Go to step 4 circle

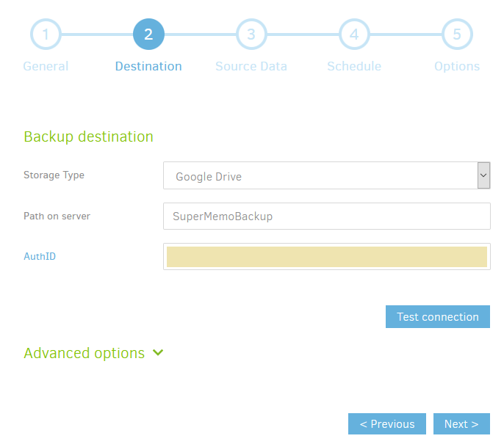click(x=354, y=34)
